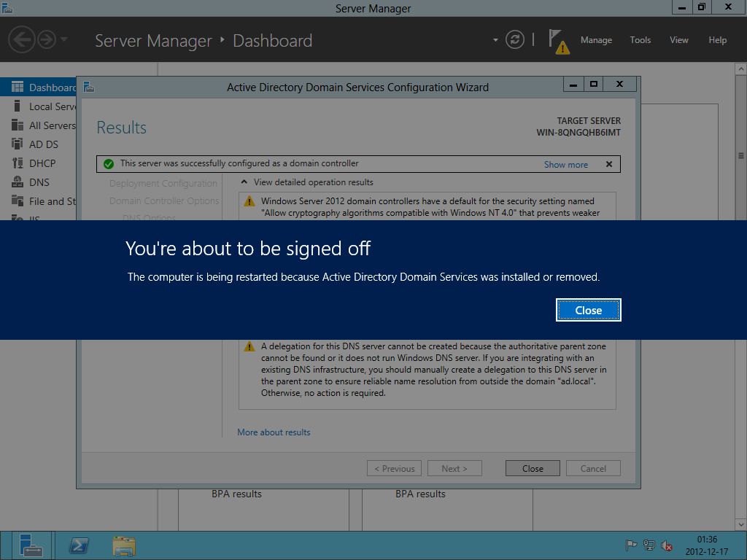Click Domain Controller Options step in wizard
Viewport: 747px width, 560px height.
(164, 201)
